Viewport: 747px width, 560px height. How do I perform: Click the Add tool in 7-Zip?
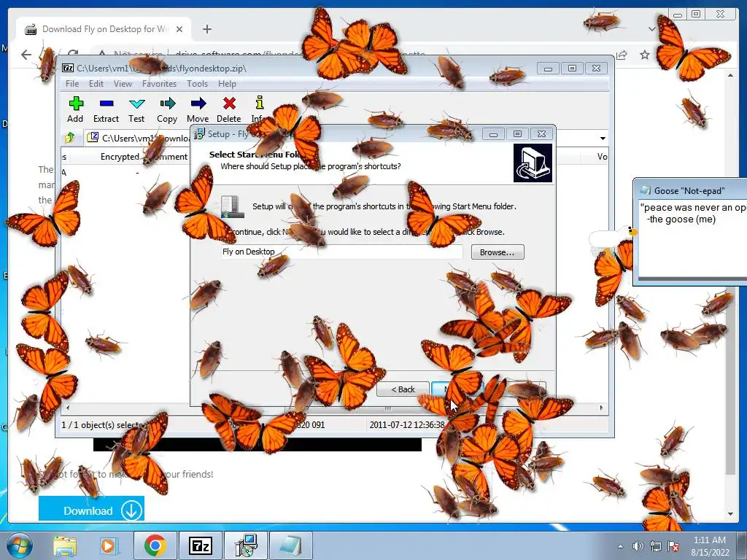[75, 109]
